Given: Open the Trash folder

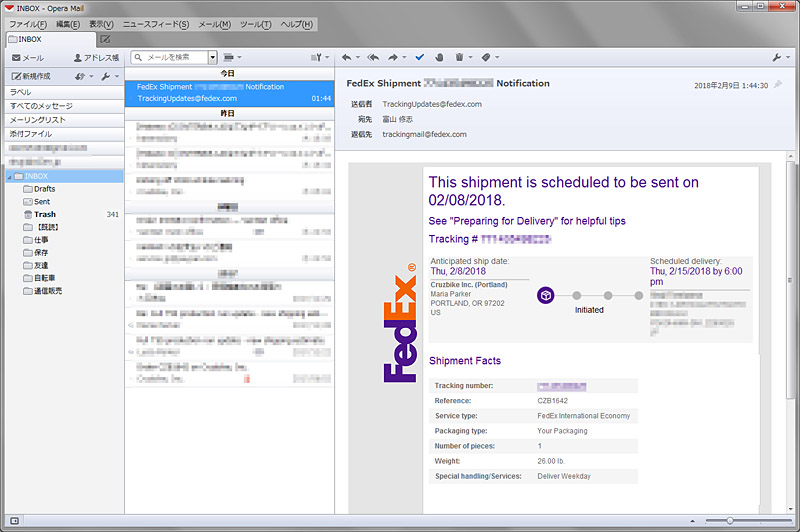Looking at the screenshot, I should click(x=40, y=214).
